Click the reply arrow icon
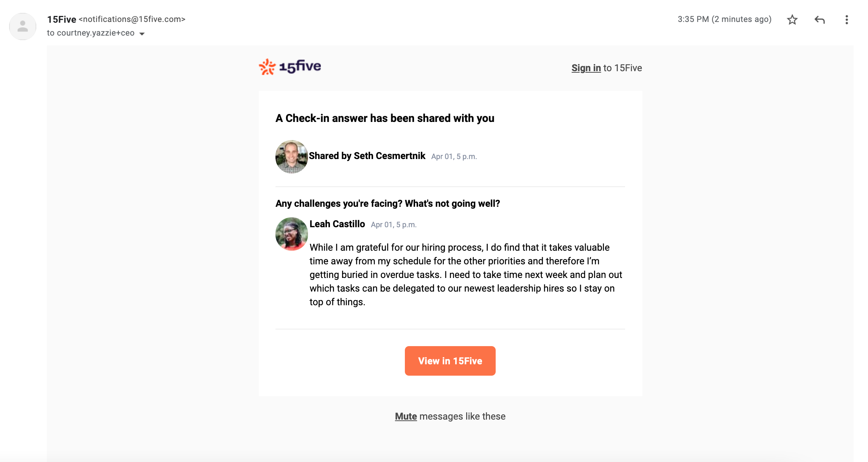The height and width of the screenshot is (462, 868). click(x=820, y=20)
